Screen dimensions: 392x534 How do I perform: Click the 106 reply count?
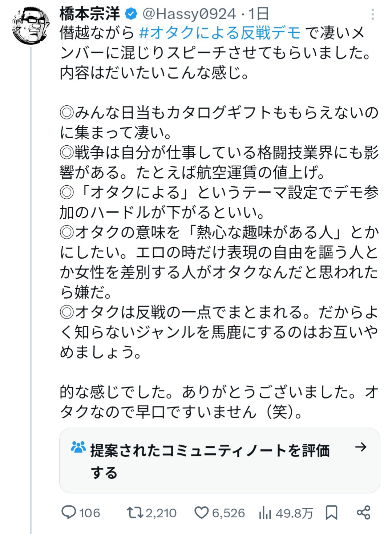pos(89,513)
